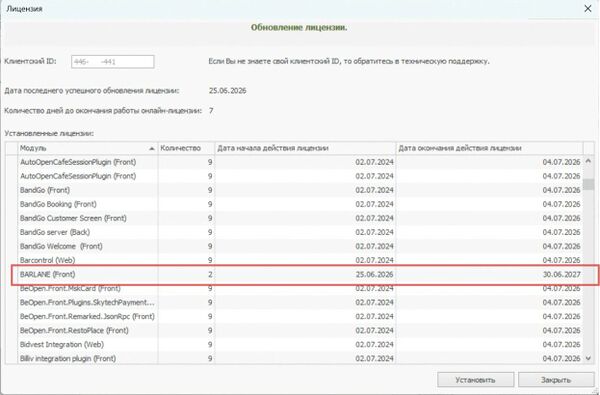Click the Дата окончания действия лицензии header

[x=489, y=148]
